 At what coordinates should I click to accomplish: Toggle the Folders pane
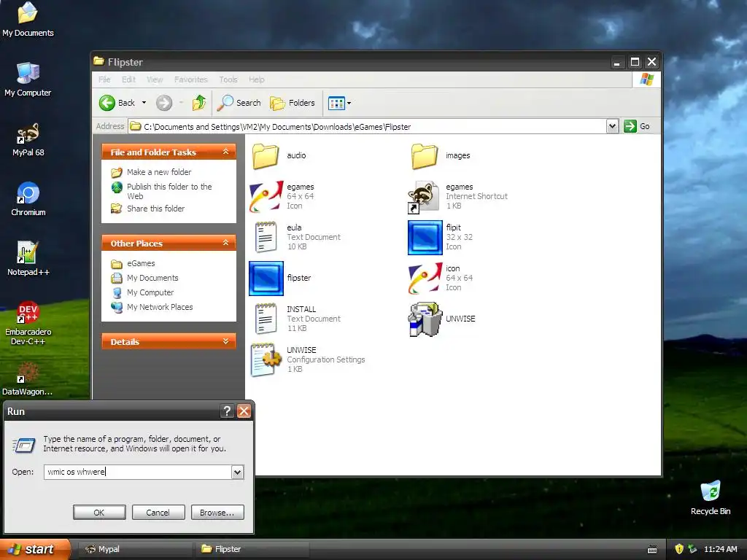click(x=293, y=102)
